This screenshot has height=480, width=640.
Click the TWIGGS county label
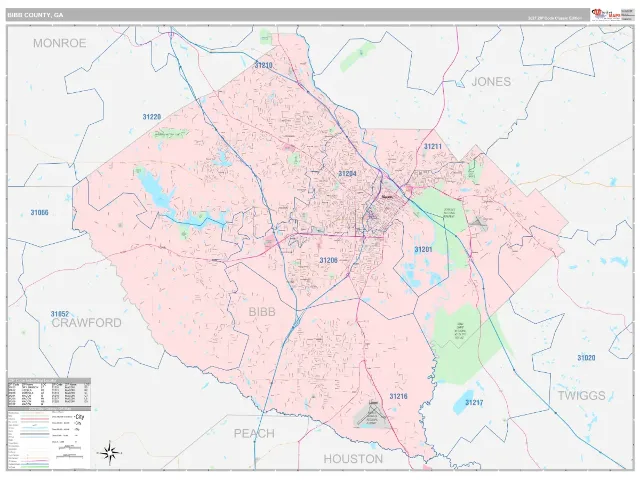582,396
